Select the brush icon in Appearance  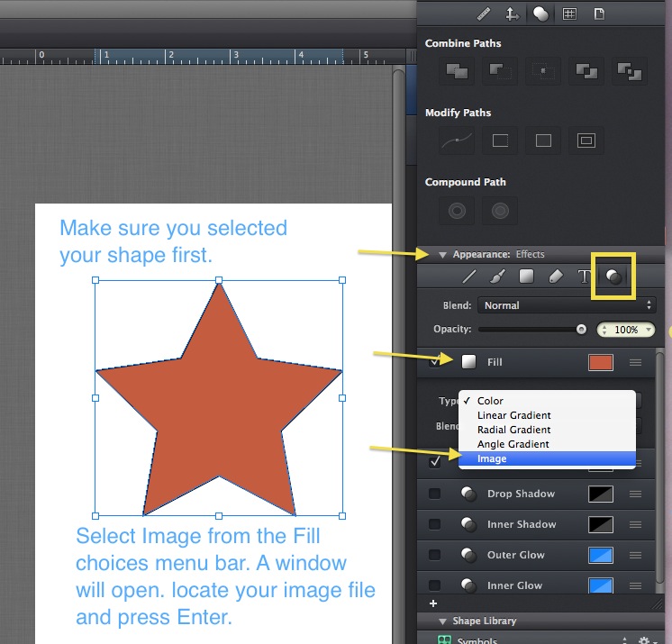[x=495, y=277]
